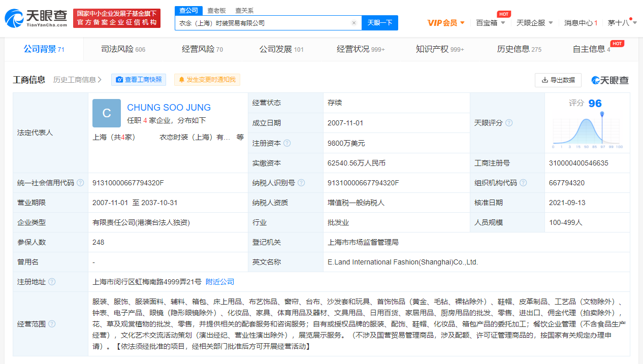
Task: Click the 成立日期 value 2007-11-01
Action: point(345,123)
